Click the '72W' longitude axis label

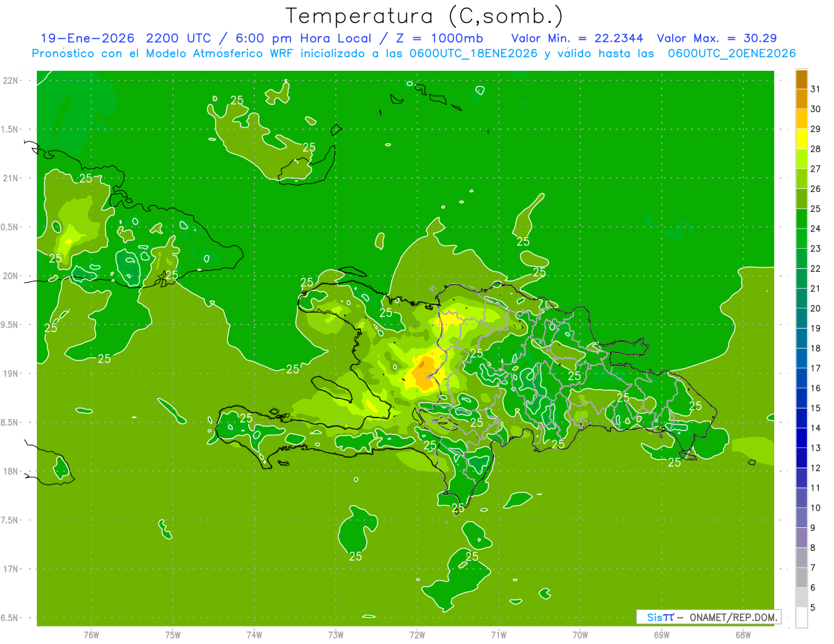pos(417,634)
